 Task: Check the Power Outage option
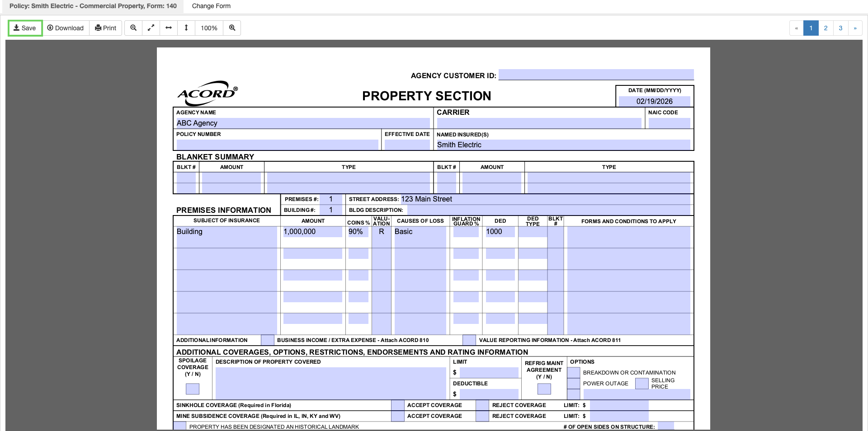pyautogui.click(x=574, y=383)
